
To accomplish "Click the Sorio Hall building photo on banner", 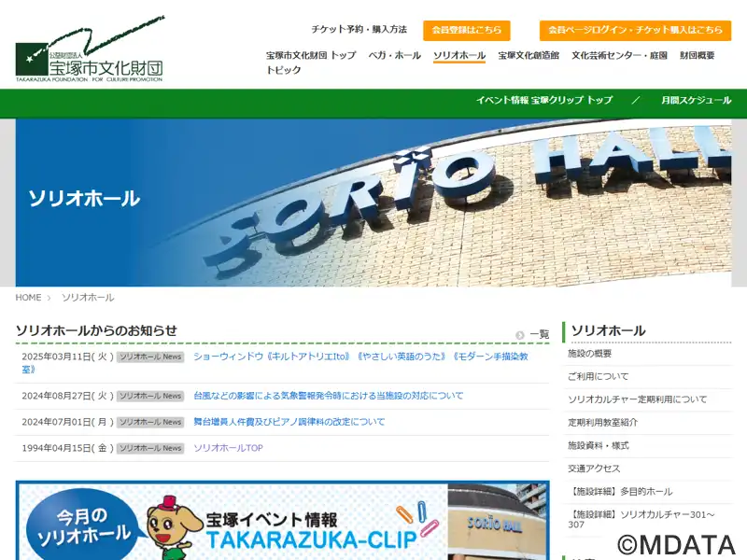I will [498, 522].
